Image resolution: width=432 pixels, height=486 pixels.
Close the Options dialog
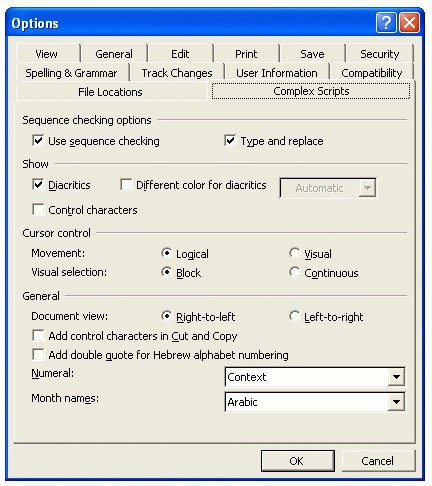point(409,23)
